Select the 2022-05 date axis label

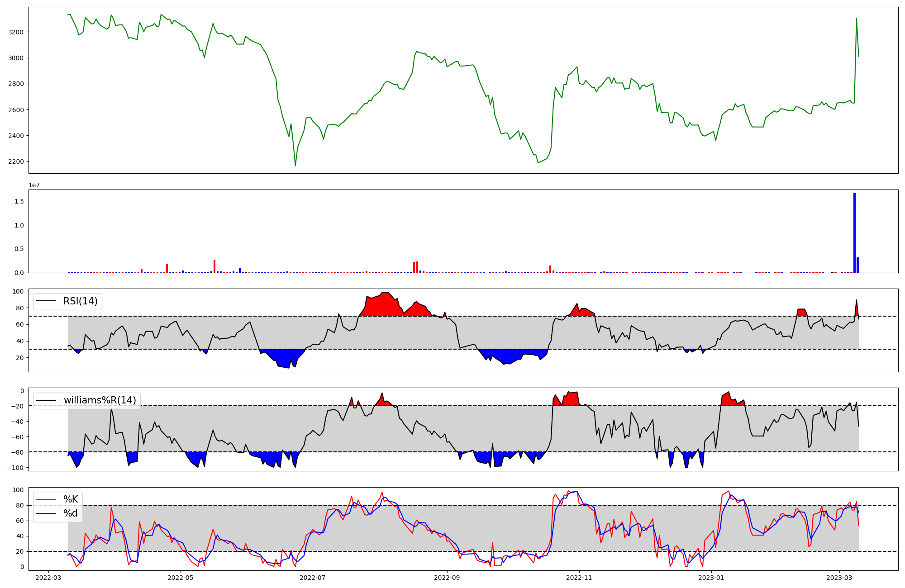(x=181, y=578)
